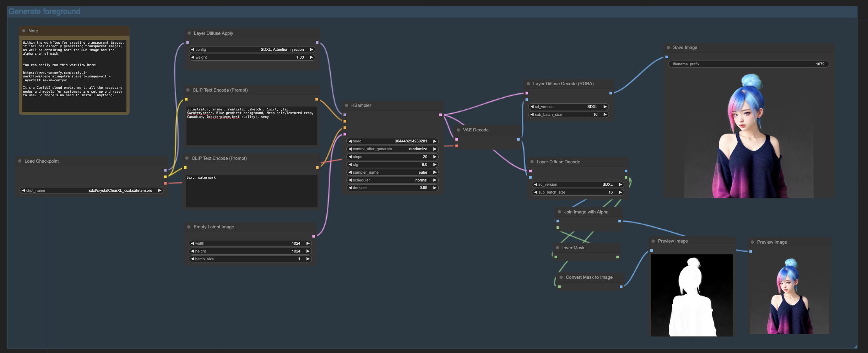Image resolution: width=868 pixels, height=353 pixels.
Task: Increase KSampler steps with the right arrow
Action: tap(435, 157)
